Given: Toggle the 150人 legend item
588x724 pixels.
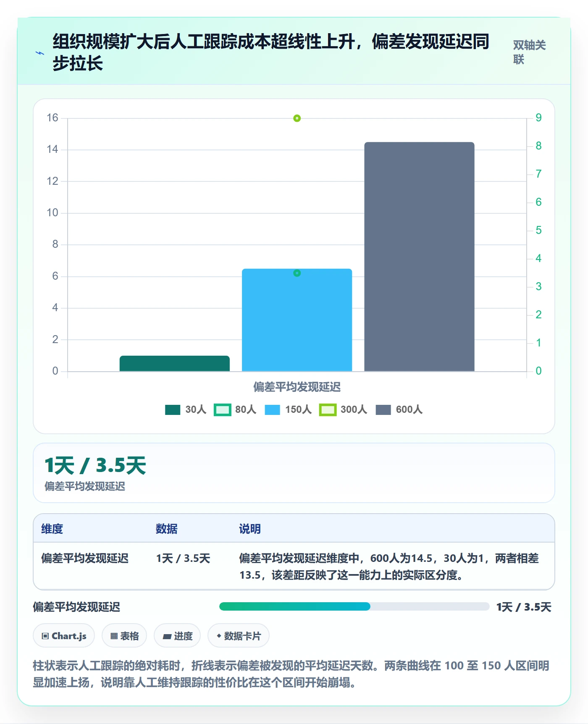Looking at the screenshot, I should (x=288, y=409).
